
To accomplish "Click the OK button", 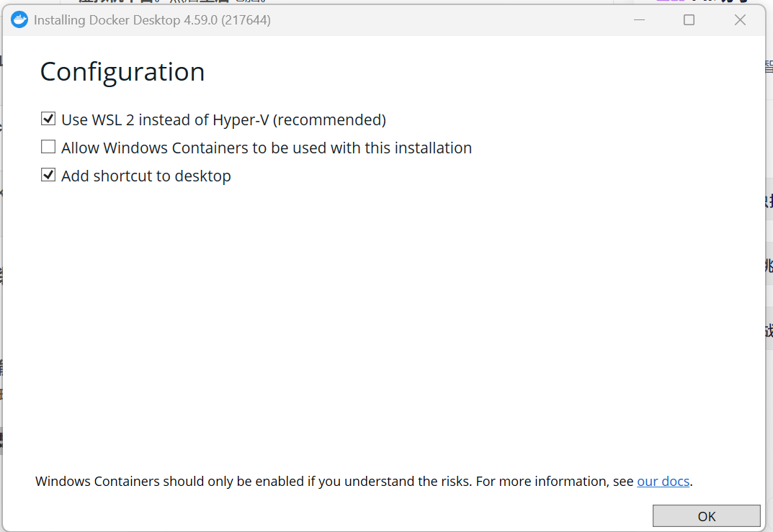I will [x=707, y=516].
